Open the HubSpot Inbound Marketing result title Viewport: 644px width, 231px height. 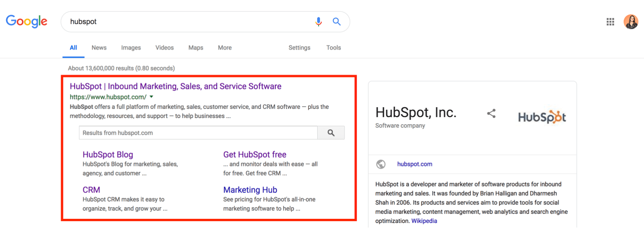pyautogui.click(x=176, y=86)
